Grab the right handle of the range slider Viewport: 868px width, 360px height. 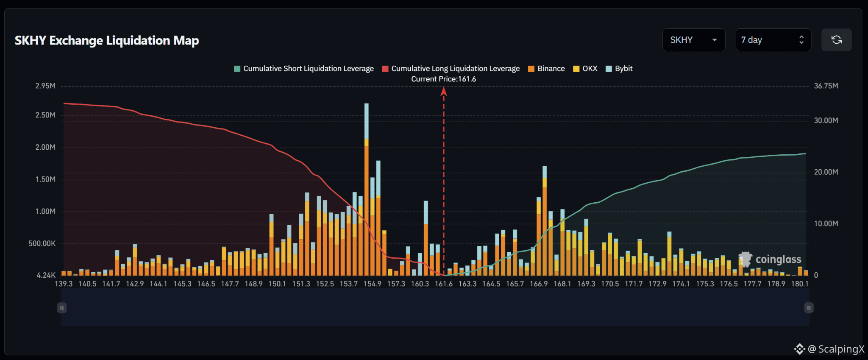tap(809, 308)
